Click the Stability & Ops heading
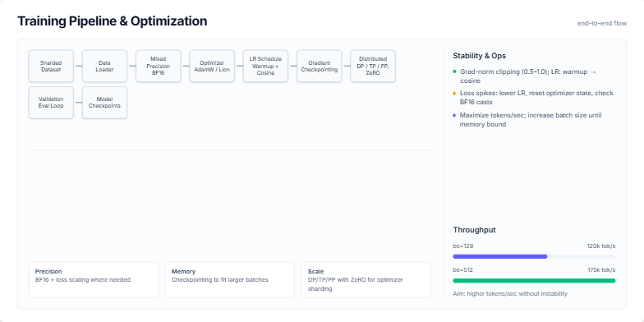Screen dimensions: 644x322 [x=480, y=56]
